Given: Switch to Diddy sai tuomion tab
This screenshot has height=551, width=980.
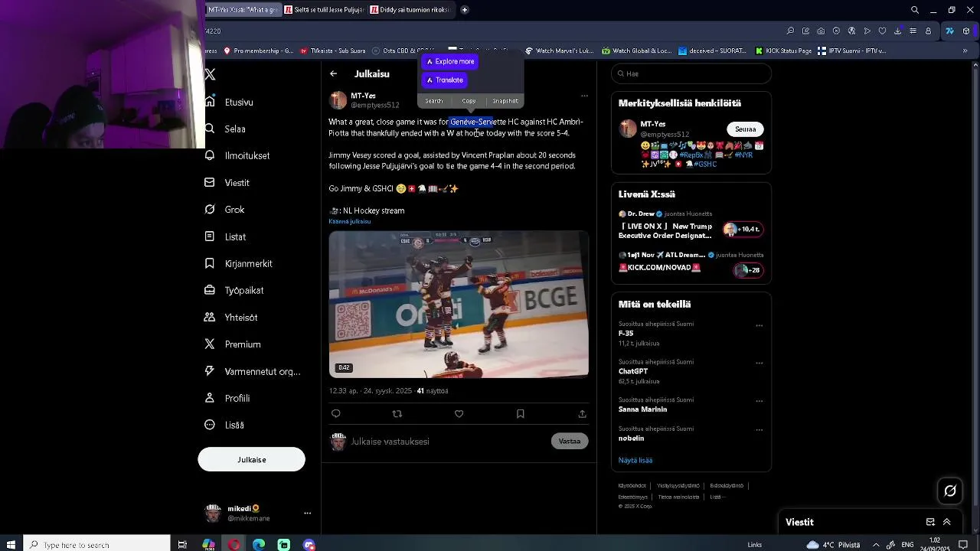Looking at the screenshot, I should [x=410, y=10].
